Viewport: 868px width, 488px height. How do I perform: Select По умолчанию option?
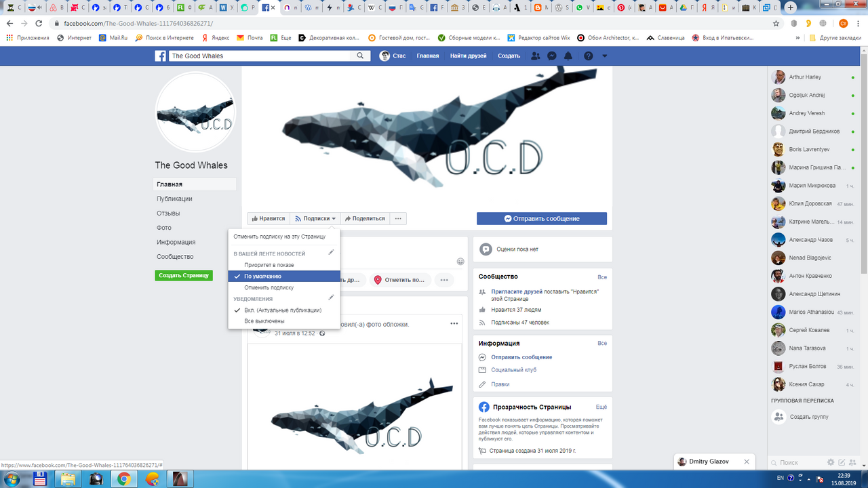[x=284, y=277]
